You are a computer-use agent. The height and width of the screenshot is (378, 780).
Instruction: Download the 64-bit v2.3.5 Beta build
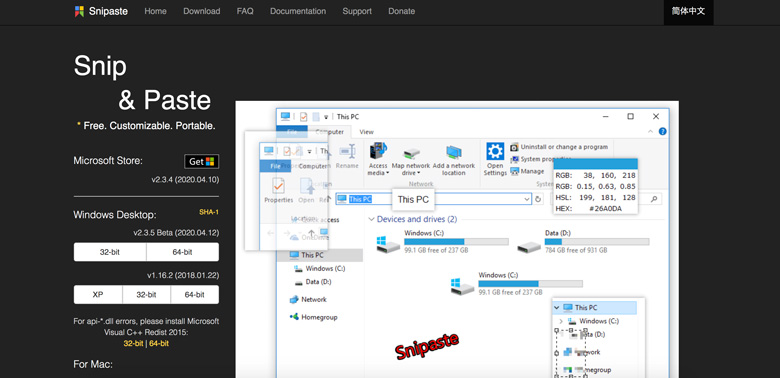(183, 252)
